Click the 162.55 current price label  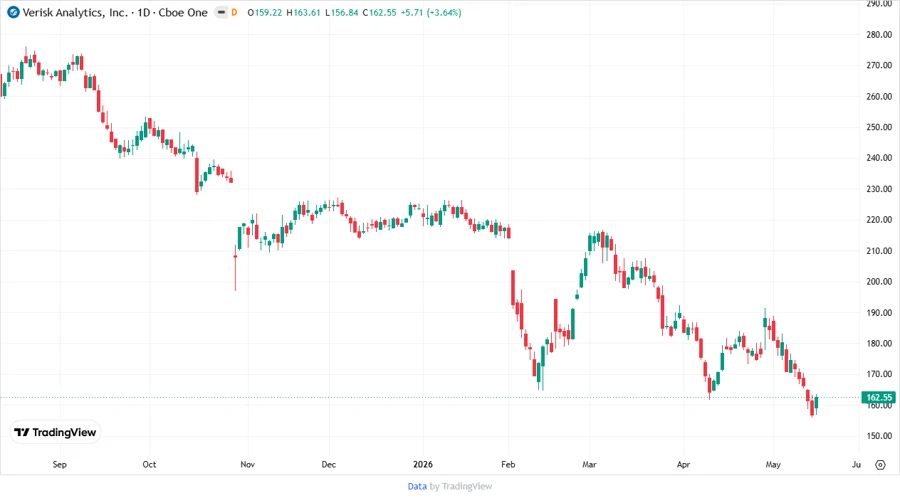click(x=878, y=397)
